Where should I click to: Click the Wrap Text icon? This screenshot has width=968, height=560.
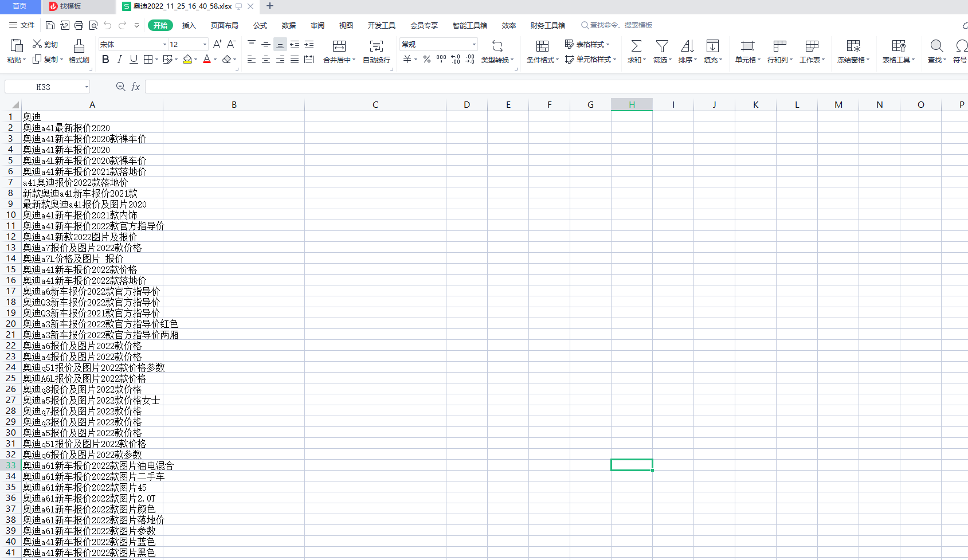(377, 46)
